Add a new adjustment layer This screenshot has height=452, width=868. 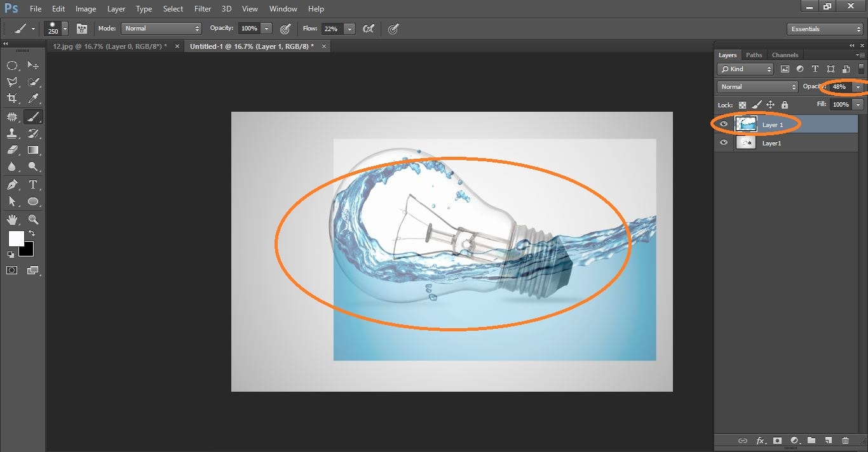795,441
